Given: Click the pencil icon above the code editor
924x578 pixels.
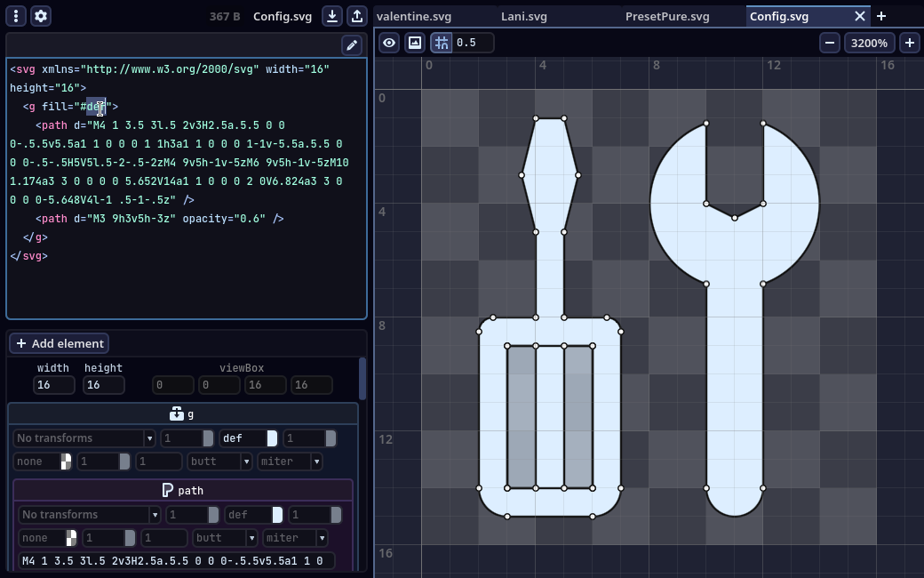Looking at the screenshot, I should pos(352,44).
